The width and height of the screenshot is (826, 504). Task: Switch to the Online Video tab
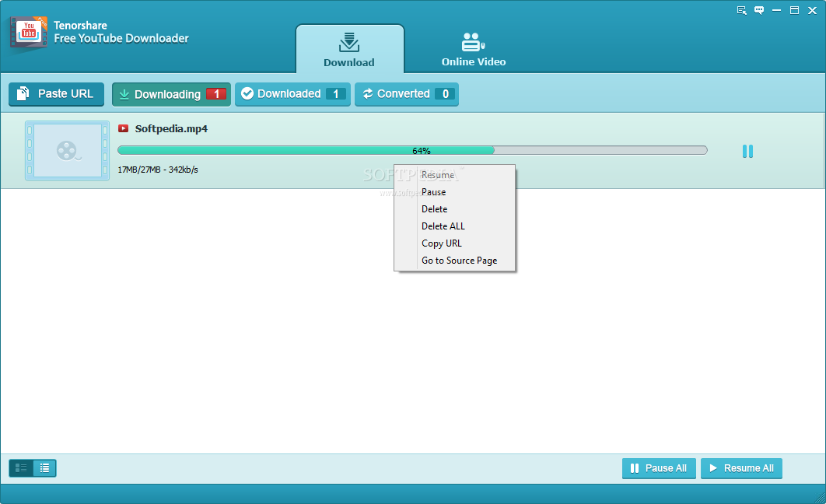pyautogui.click(x=474, y=49)
